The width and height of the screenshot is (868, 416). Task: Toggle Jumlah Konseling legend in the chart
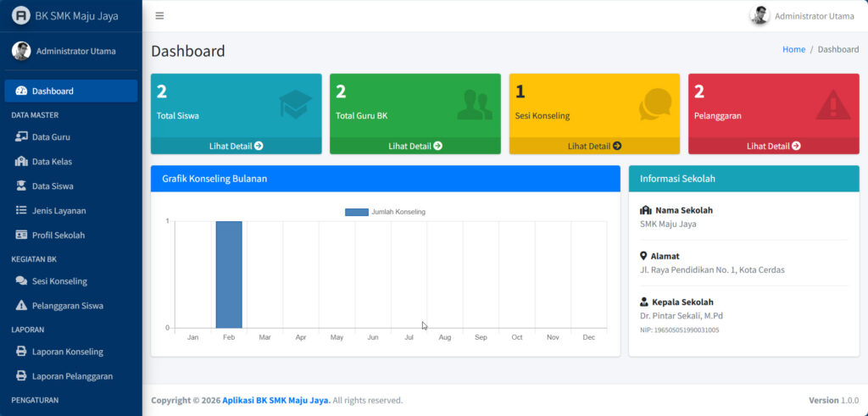(x=386, y=212)
